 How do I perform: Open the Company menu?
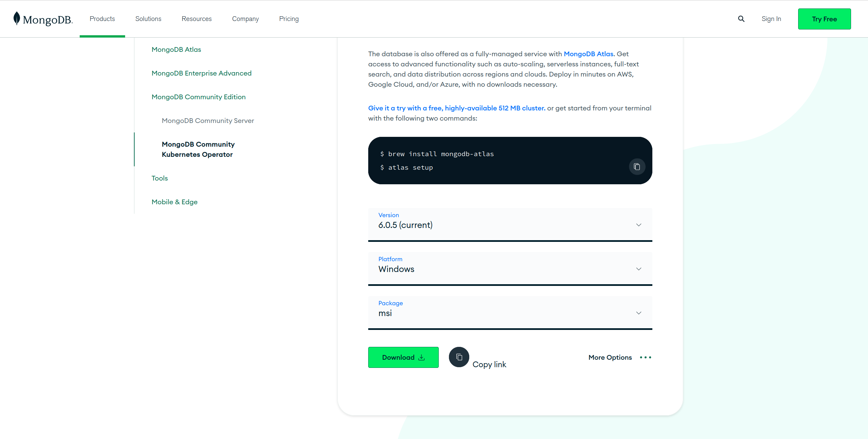click(x=245, y=19)
